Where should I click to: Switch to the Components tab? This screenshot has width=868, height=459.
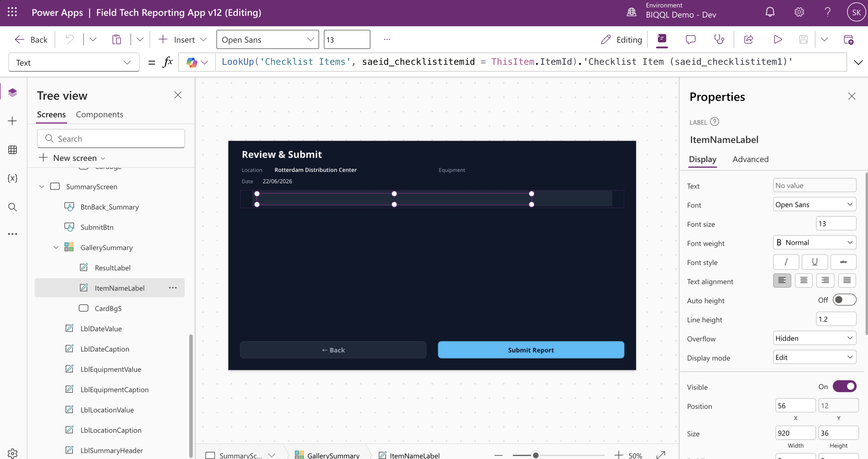tap(99, 115)
